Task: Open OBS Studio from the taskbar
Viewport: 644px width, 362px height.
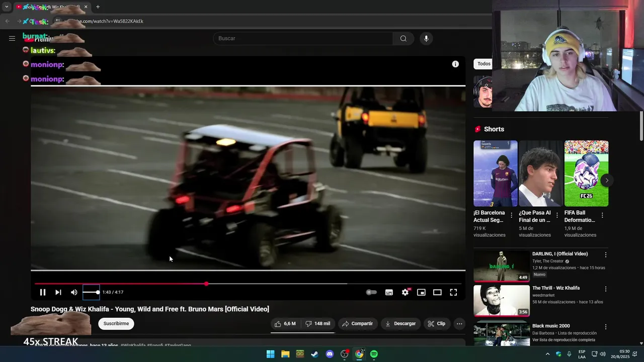Action: click(345, 354)
